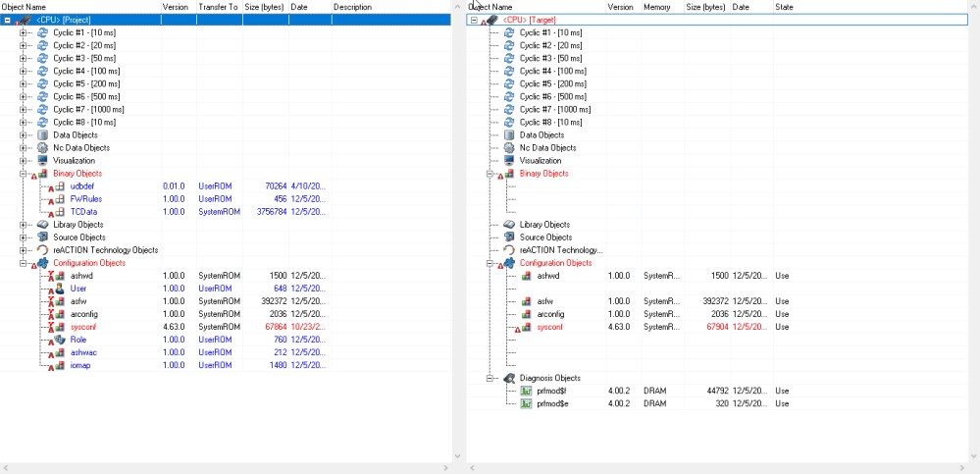Image resolution: width=980 pixels, height=474 pixels.
Task: Collapse the CPU [Target] root node
Action: [x=474, y=20]
